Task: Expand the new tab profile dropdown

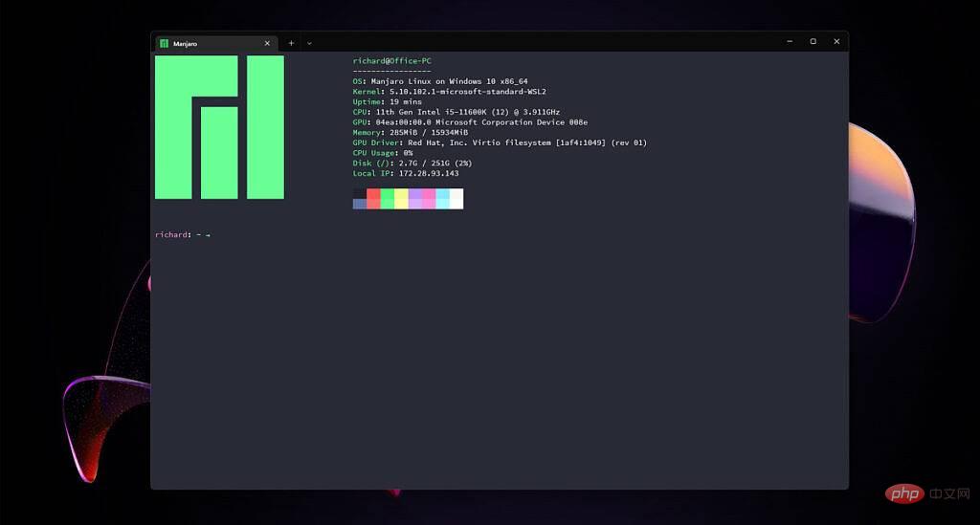Action: coord(309,44)
